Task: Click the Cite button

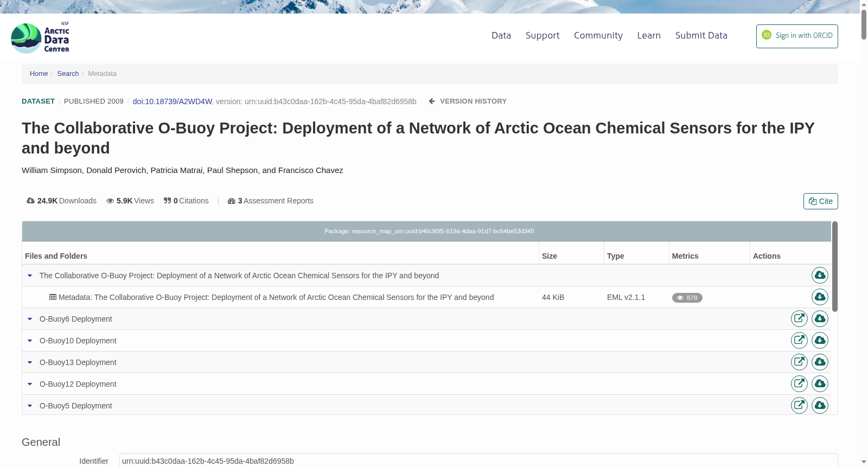Action: click(x=820, y=201)
